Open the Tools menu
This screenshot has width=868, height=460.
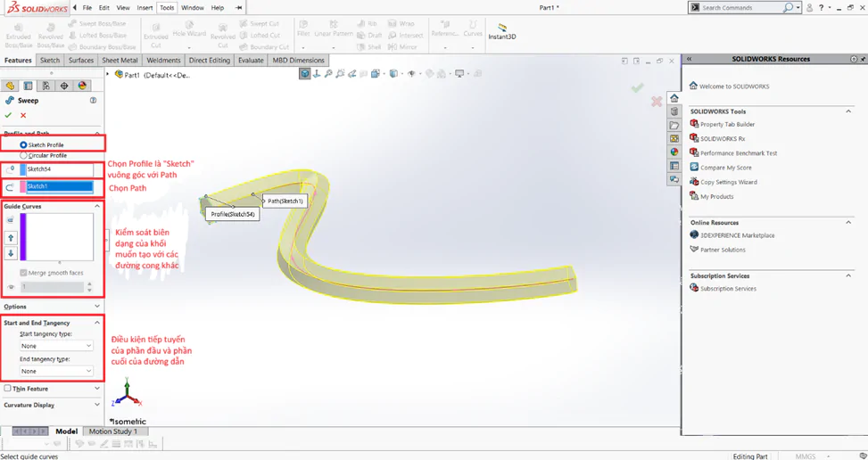click(167, 8)
